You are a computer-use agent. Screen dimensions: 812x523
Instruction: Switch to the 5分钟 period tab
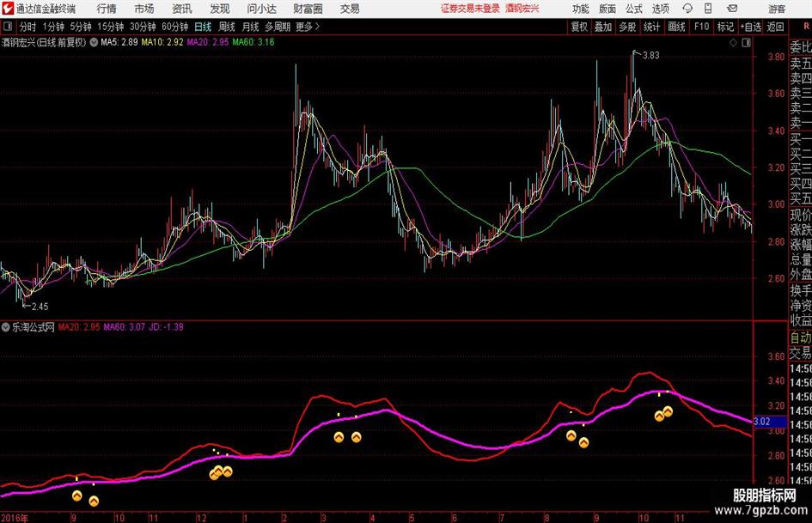80,27
